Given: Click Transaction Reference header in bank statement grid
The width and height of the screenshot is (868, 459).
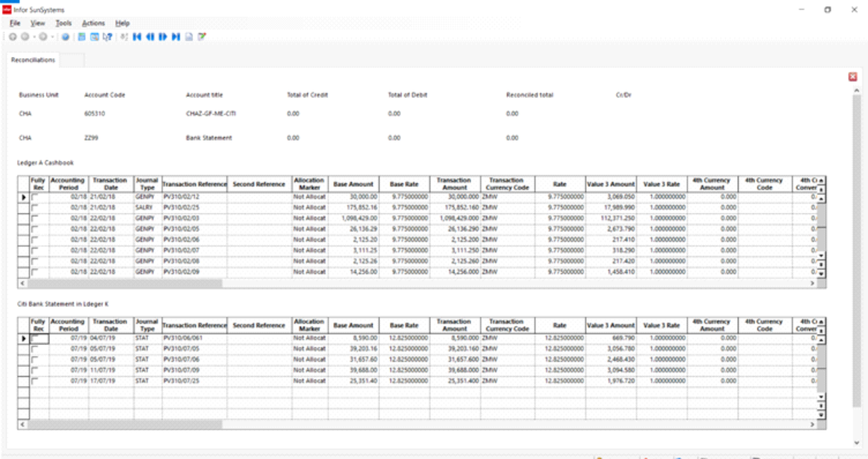Looking at the screenshot, I should (x=194, y=326).
